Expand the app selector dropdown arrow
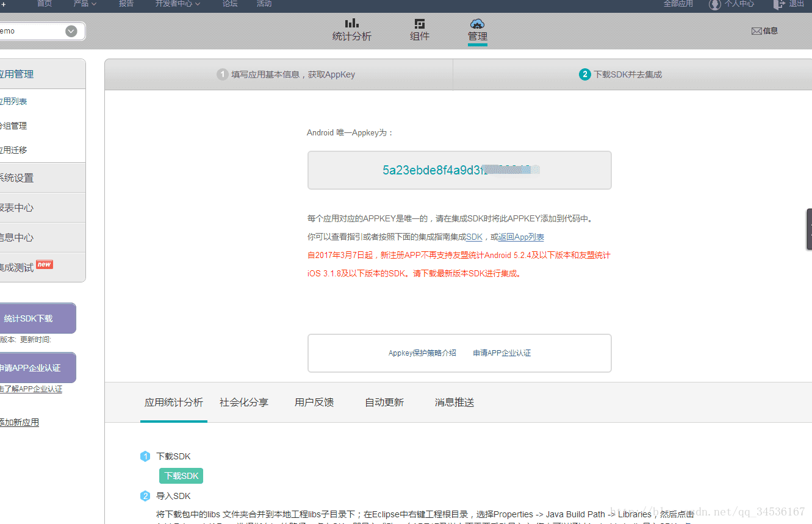Viewport: 812px width, 524px height. coord(71,31)
